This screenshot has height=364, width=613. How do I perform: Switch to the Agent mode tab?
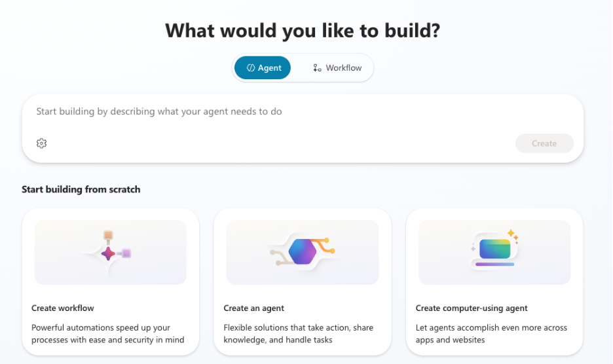coord(263,68)
